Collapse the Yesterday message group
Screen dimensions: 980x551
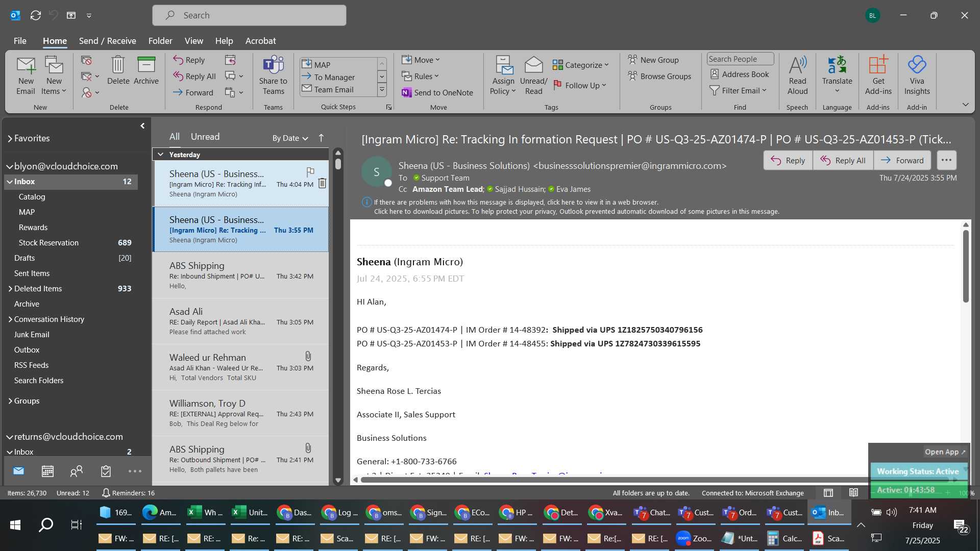point(160,155)
